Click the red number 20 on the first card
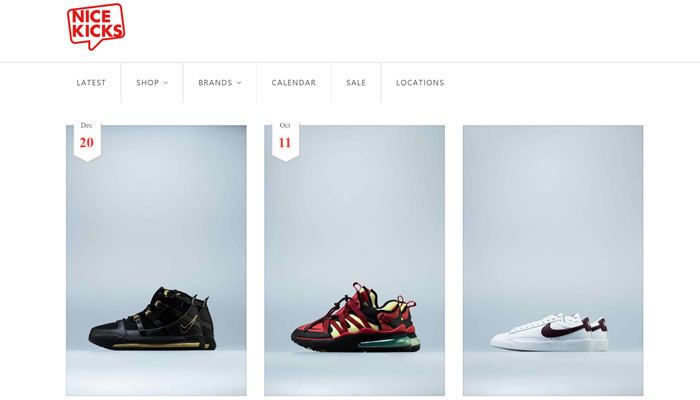The width and height of the screenshot is (700, 400). (87, 143)
